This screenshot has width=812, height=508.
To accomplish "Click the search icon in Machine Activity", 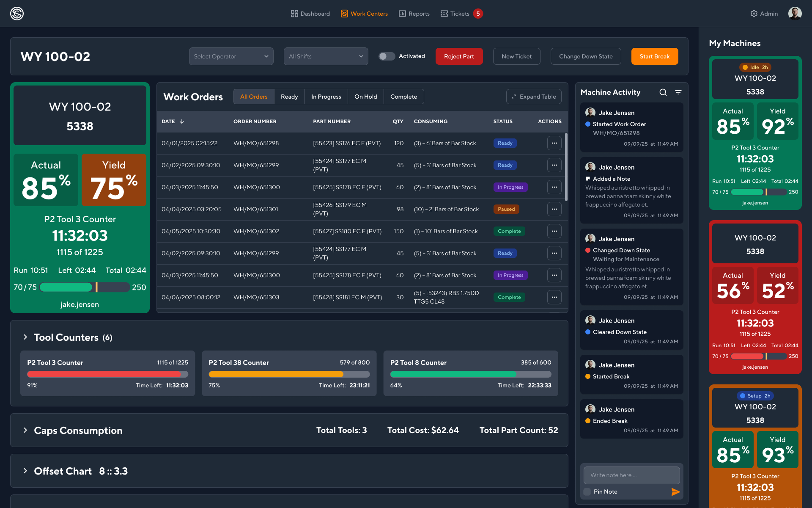I will 663,92.
